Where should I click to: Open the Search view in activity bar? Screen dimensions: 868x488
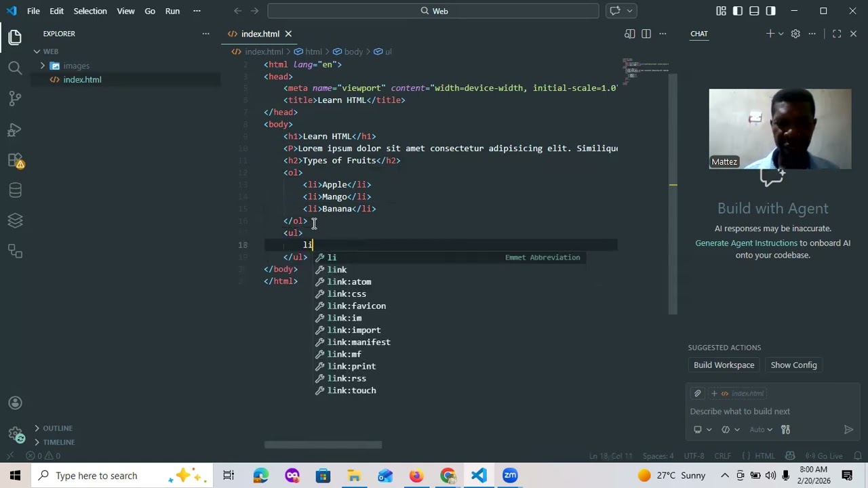click(x=15, y=67)
